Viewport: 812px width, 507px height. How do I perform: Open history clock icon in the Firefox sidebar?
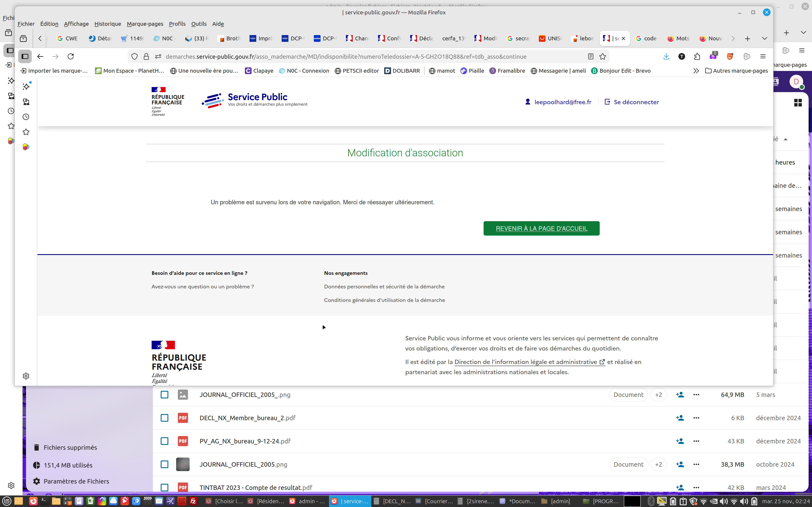(x=26, y=117)
